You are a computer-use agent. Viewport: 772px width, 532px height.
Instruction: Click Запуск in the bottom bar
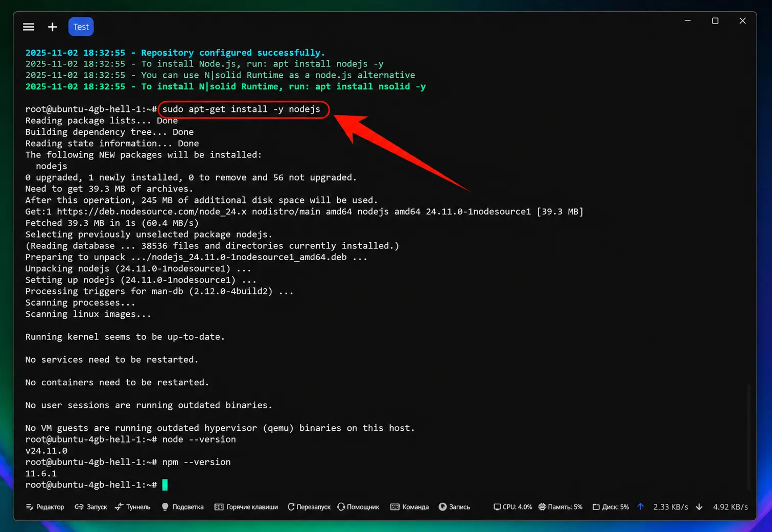coord(91,507)
